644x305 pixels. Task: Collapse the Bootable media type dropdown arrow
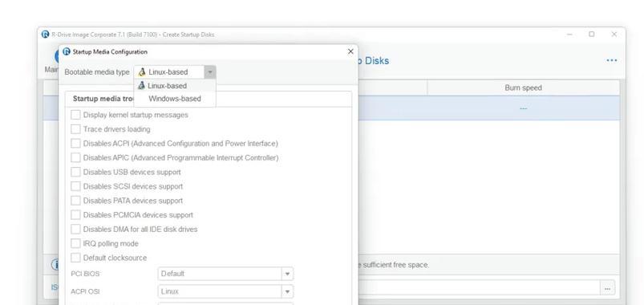(210, 72)
